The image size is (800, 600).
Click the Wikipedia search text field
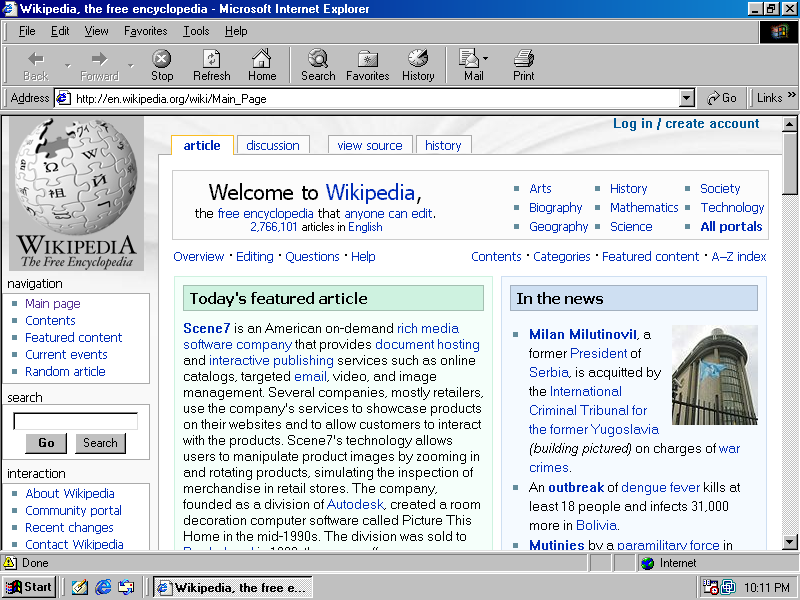(75, 421)
